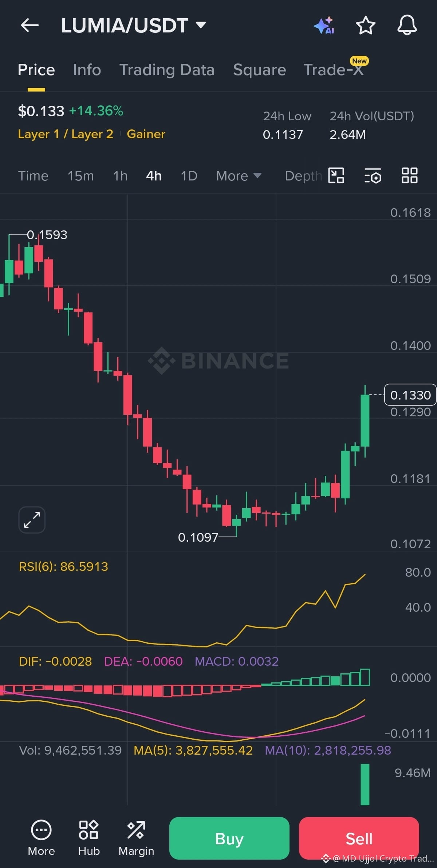Open the Layer 1 / Layer 2 tag
The height and width of the screenshot is (868, 437).
pos(66,134)
